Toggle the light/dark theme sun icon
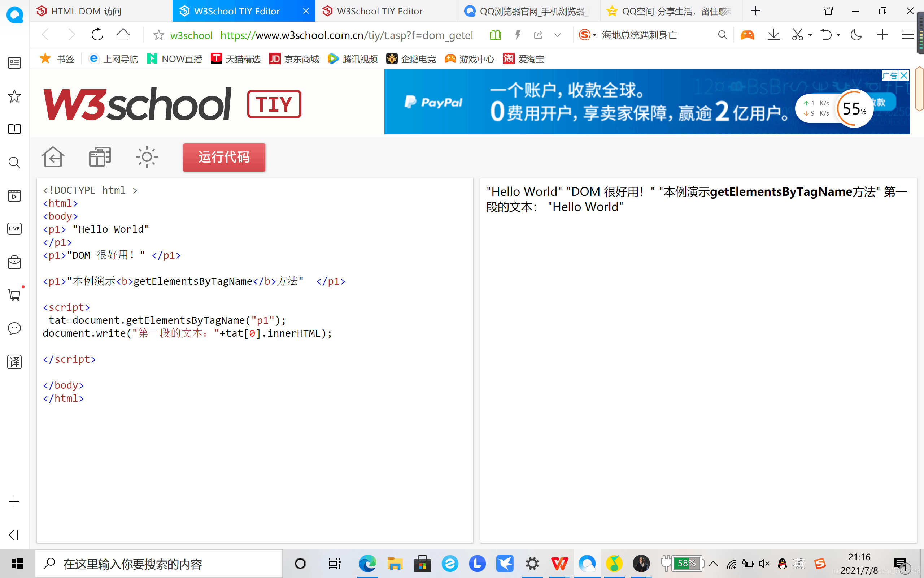Screen dimensions: 924x578 (x=147, y=157)
